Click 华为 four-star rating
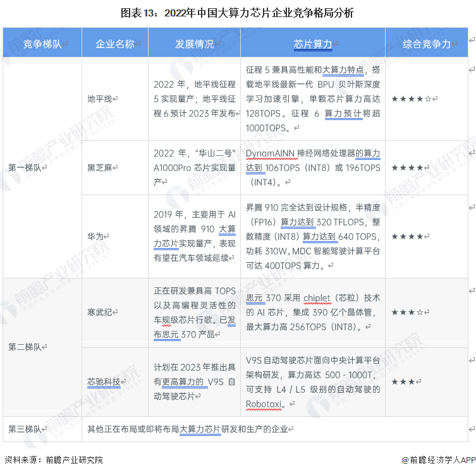The width and height of the screenshot is (476, 473). (x=407, y=236)
